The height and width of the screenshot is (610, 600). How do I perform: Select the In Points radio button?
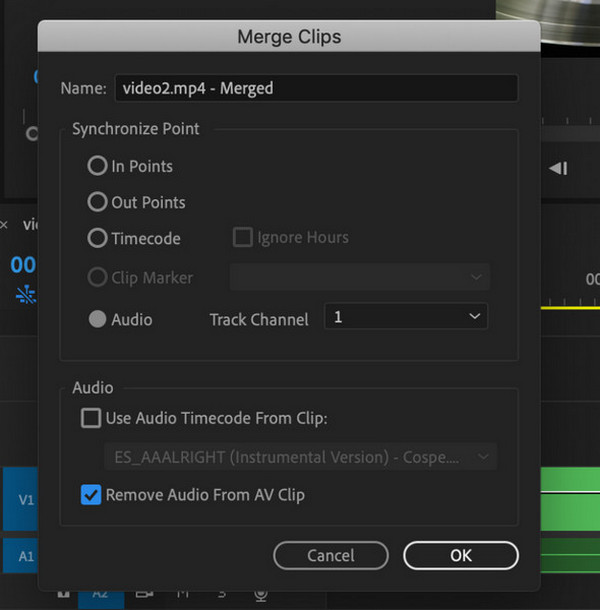pos(97,166)
